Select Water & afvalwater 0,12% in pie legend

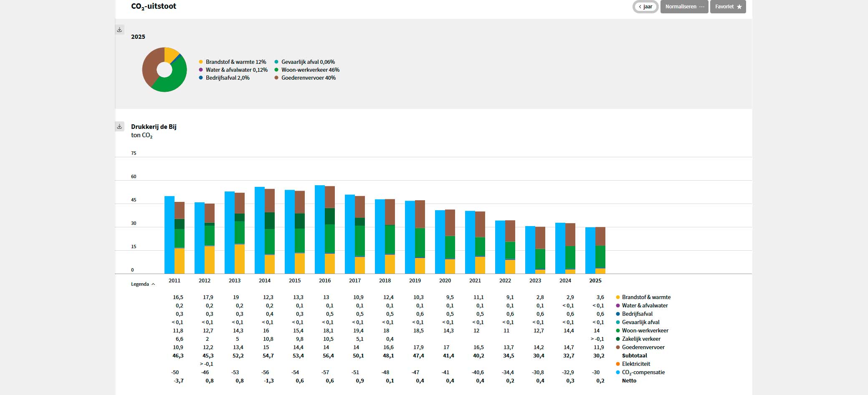(233, 70)
